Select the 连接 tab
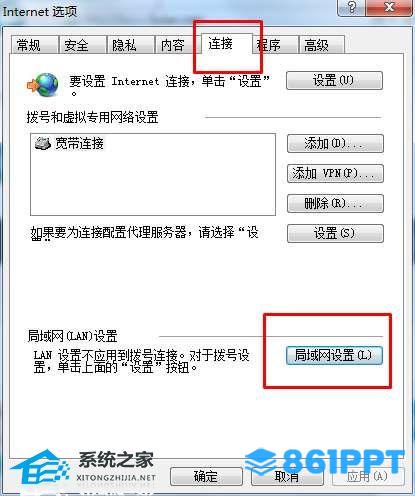The height and width of the screenshot is (496, 415). pyautogui.click(x=227, y=43)
